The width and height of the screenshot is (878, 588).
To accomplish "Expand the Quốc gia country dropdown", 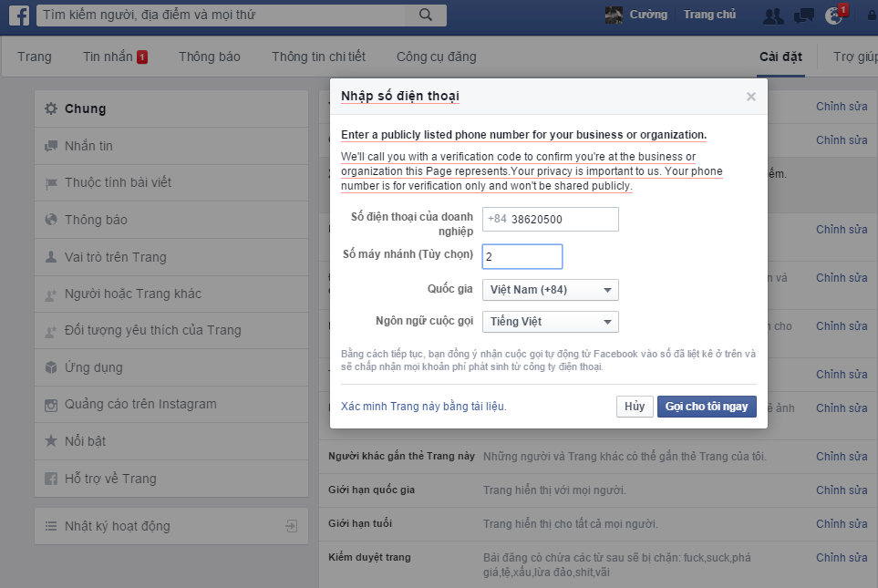I will coord(550,290).
